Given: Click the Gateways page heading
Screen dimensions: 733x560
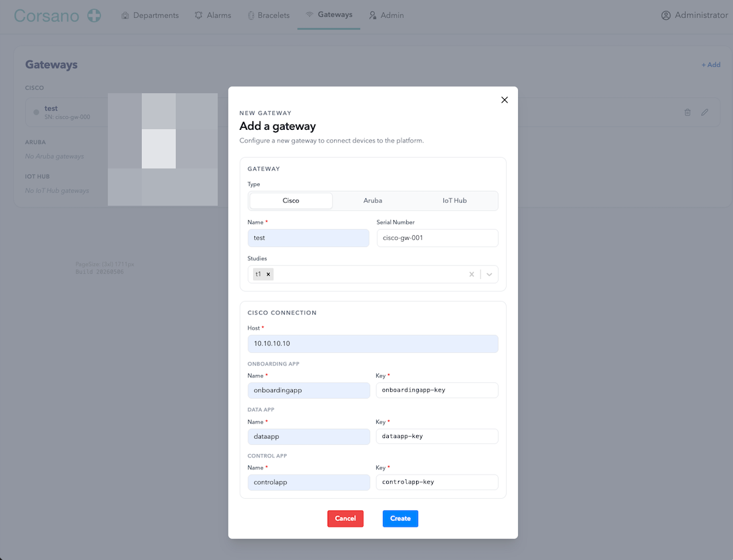Looking at the screenshot, I should pyautogui.click(x=51, y=65).
